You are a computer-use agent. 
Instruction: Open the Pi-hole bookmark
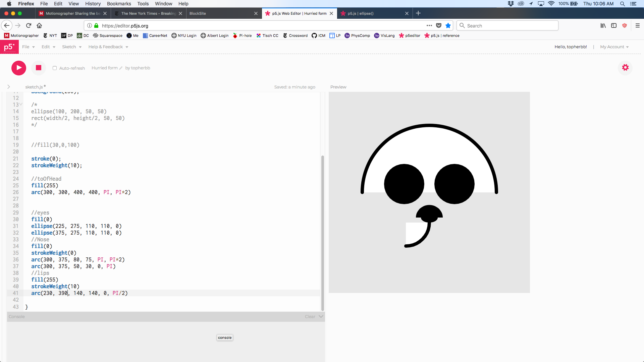[x=242, y=36]
